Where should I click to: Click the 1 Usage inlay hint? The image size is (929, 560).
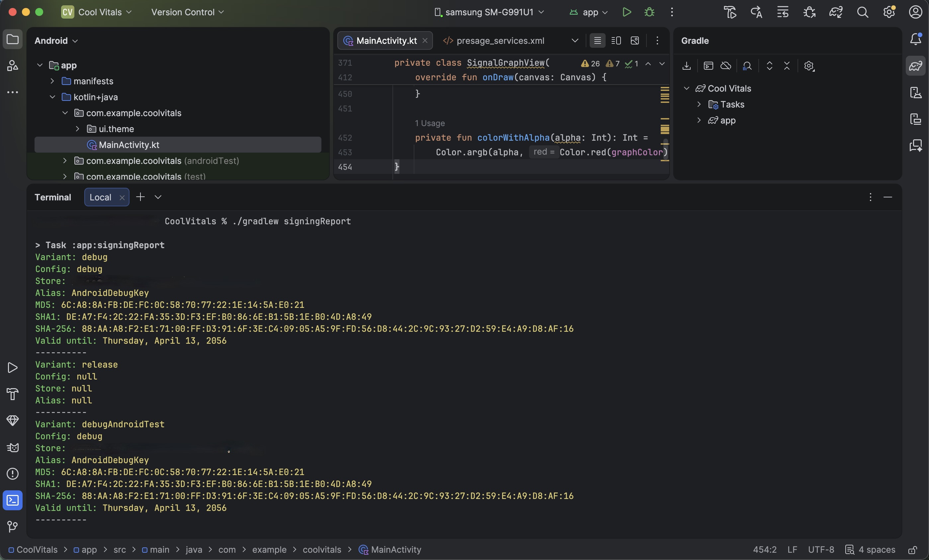[429, 123]
